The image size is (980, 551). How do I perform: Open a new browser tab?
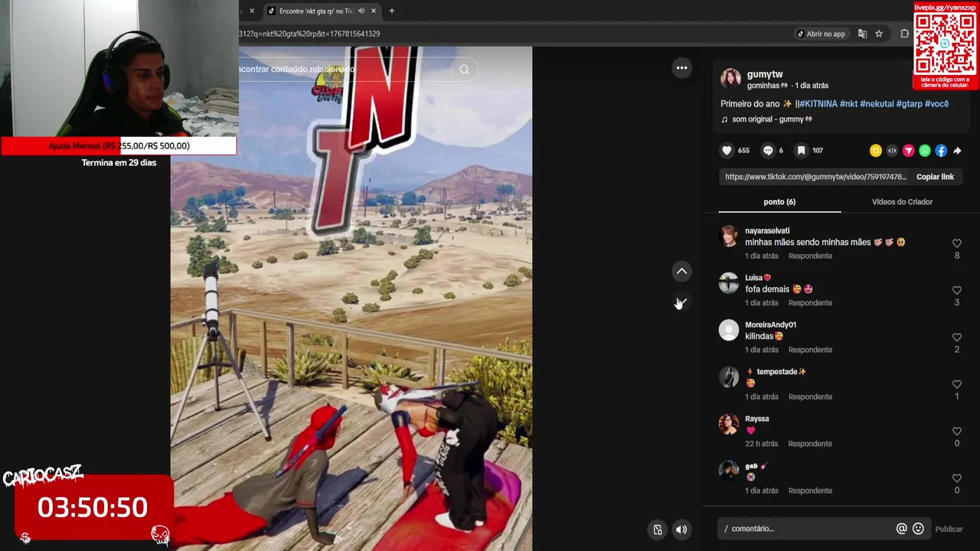[391, 11]
